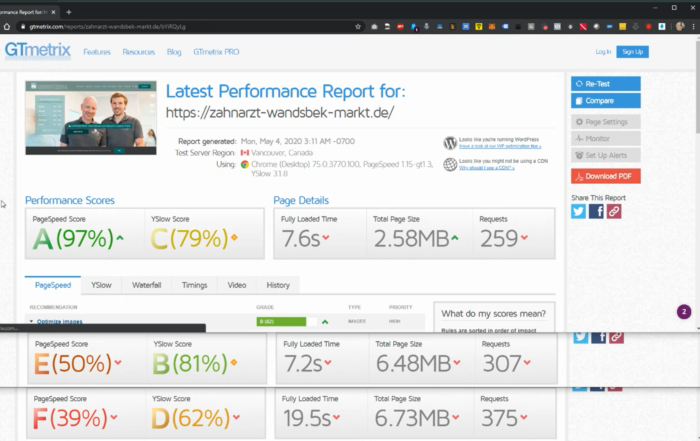Click the purple badge showing 2

[684, 312]
